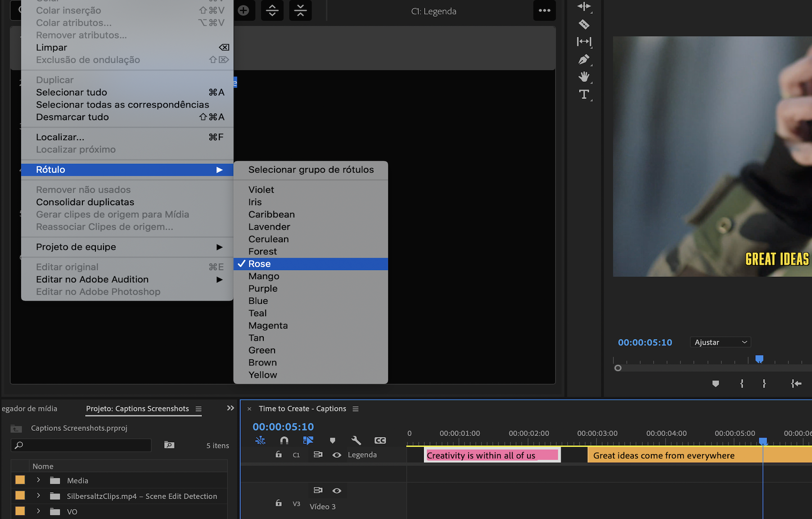Open the three-dot captions options menu
812x519 pixels.
coord(545,10)
